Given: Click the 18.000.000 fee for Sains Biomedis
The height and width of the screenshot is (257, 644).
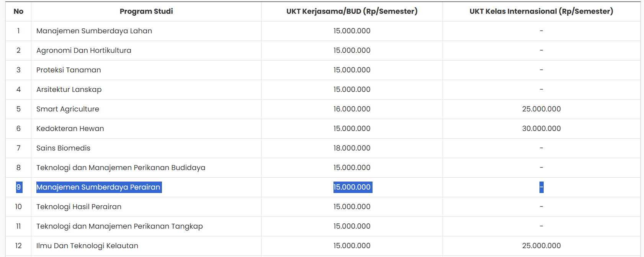Looking at the screenshot, I should (x=352, y=148).
